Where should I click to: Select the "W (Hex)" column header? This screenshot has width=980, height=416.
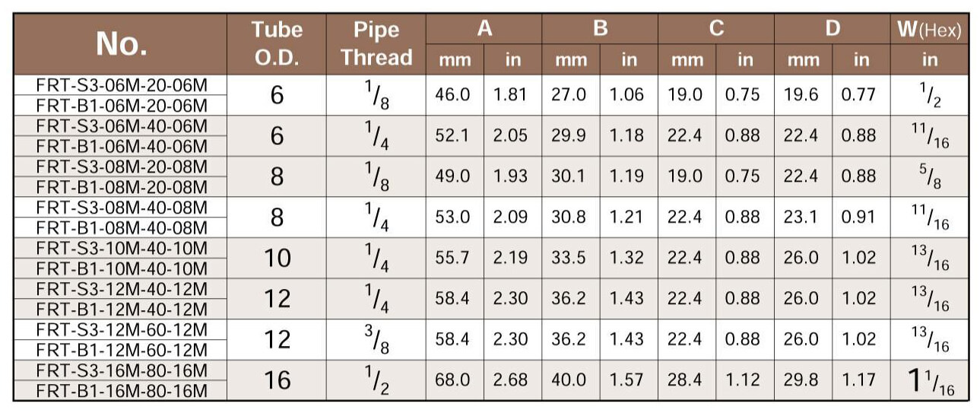930,30
